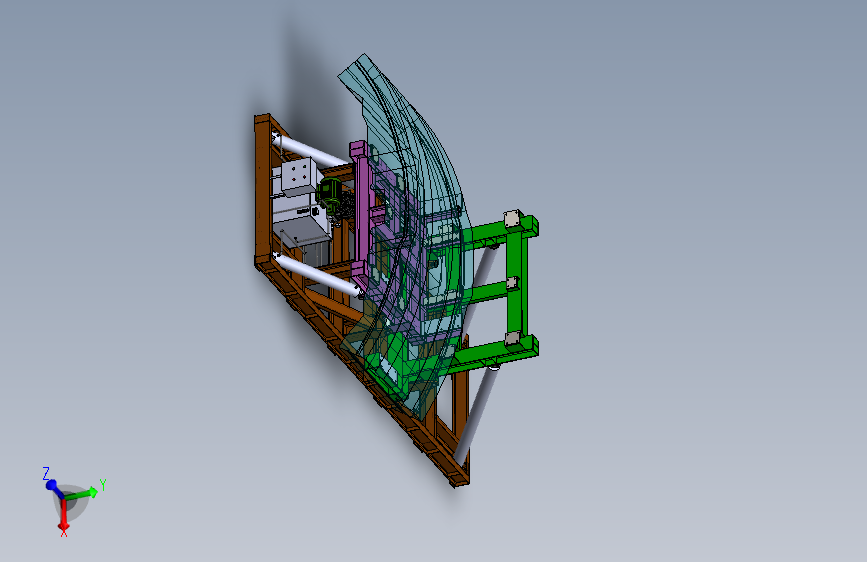Select the gray control box with four holes
This screenshot has height=562, width=867.
(x=299, y=175)
